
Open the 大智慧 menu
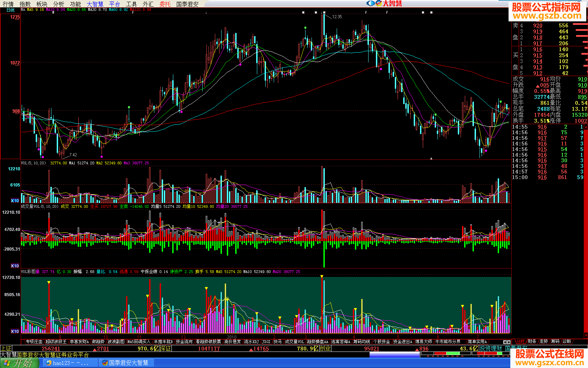[95, 4]
